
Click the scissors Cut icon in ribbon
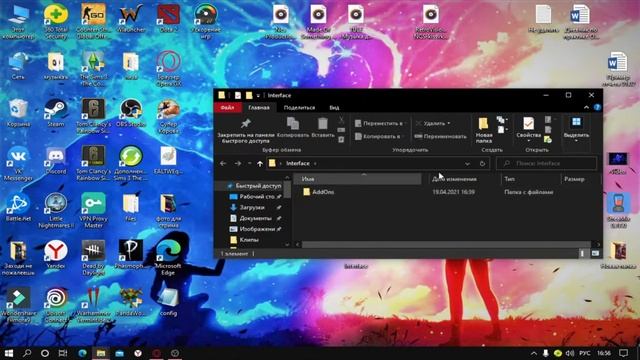pyautogui.click(x=341, y=120)
